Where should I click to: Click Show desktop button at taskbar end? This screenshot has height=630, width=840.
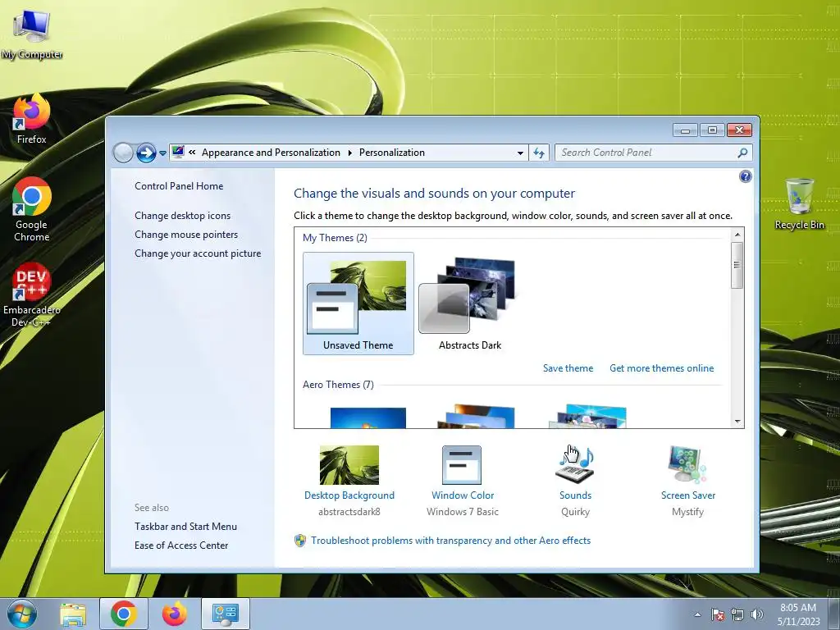point(836,614)
